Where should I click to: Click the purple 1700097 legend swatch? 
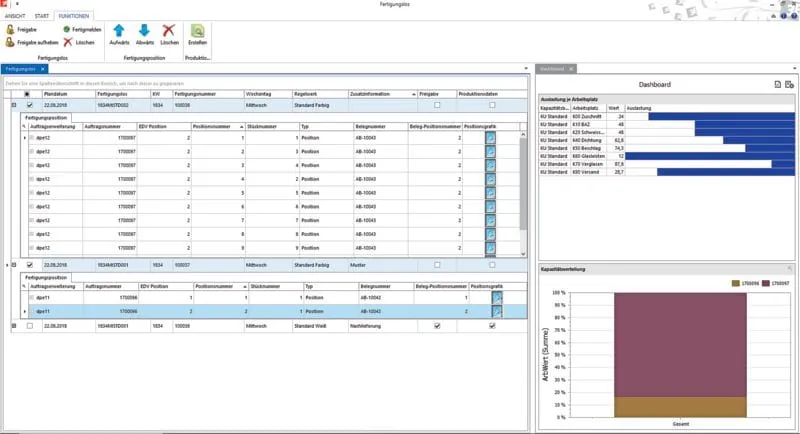pyautogui.click(x=766, y=284)
